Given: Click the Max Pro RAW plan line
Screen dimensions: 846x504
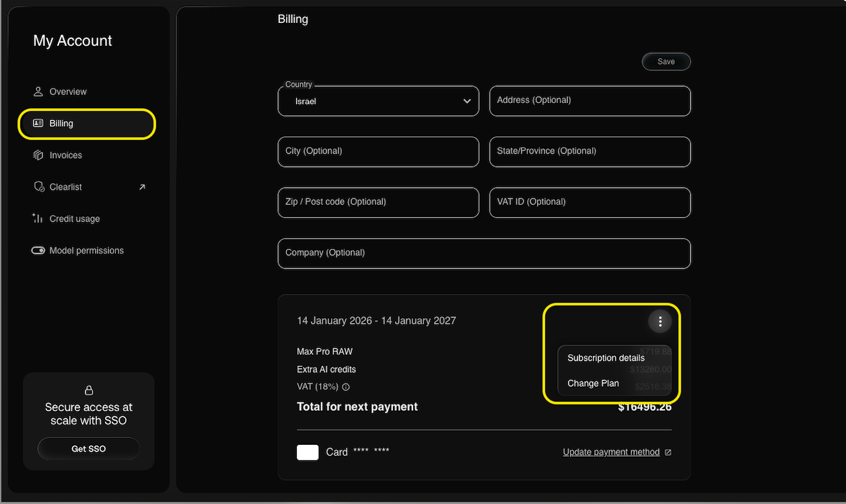Looking at the screenshot, I should coord(324,351).
